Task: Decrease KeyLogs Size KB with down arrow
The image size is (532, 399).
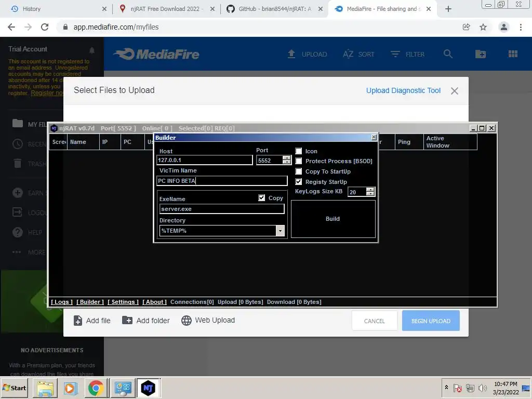Action: 370,194
